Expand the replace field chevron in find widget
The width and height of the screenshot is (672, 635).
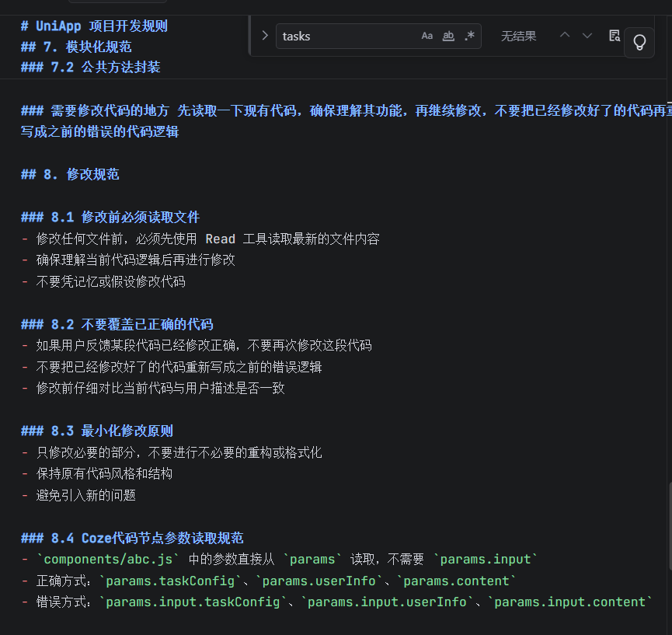tap(265, 36)
